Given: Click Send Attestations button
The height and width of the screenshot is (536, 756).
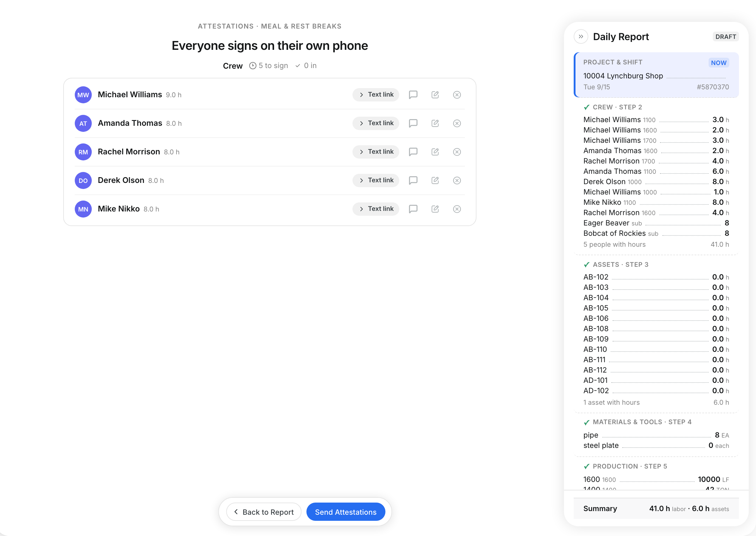Looking at the screenshot, I should coord(345,512).
